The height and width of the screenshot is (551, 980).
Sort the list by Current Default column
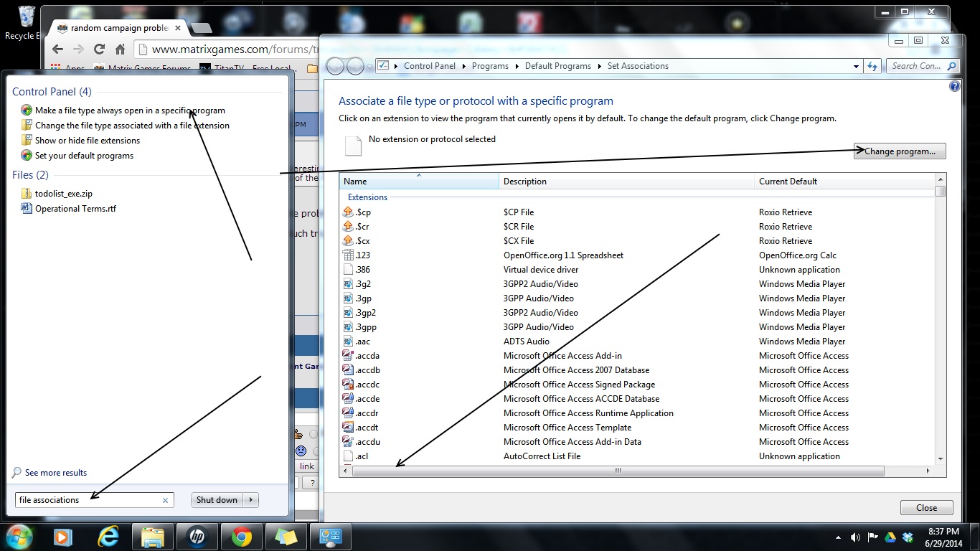(844, 182)
